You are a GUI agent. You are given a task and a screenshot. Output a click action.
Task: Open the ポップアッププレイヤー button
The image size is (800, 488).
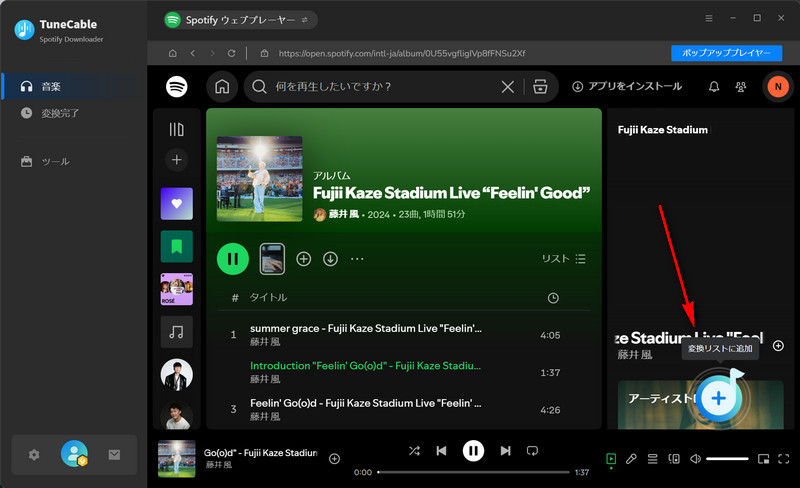[727, 53]
